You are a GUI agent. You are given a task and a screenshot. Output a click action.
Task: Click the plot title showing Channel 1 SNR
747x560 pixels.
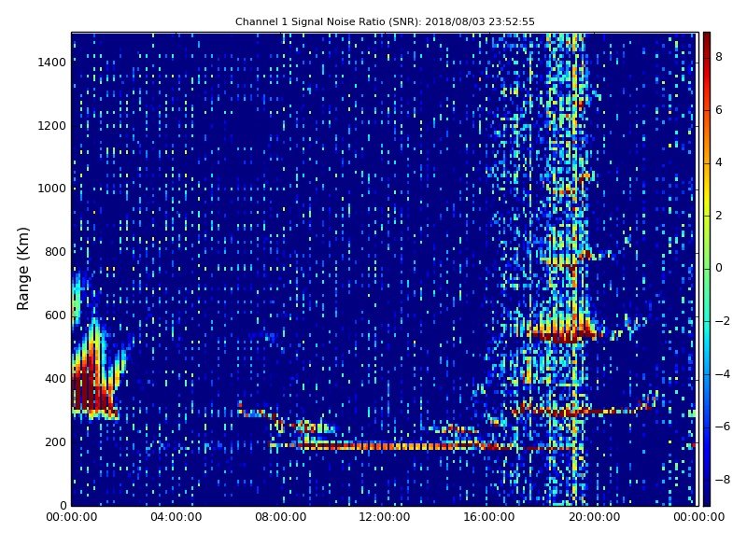pyautogui.click(x=385, y=21)
